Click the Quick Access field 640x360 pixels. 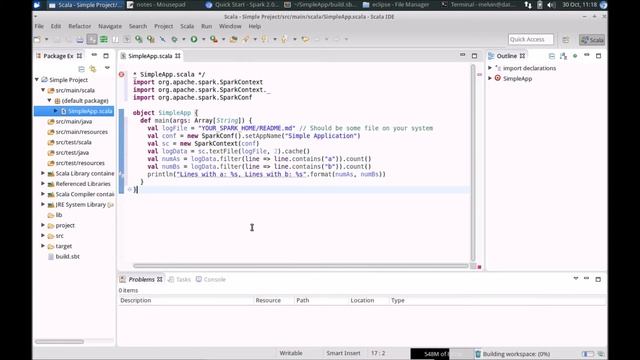(531, 40)
